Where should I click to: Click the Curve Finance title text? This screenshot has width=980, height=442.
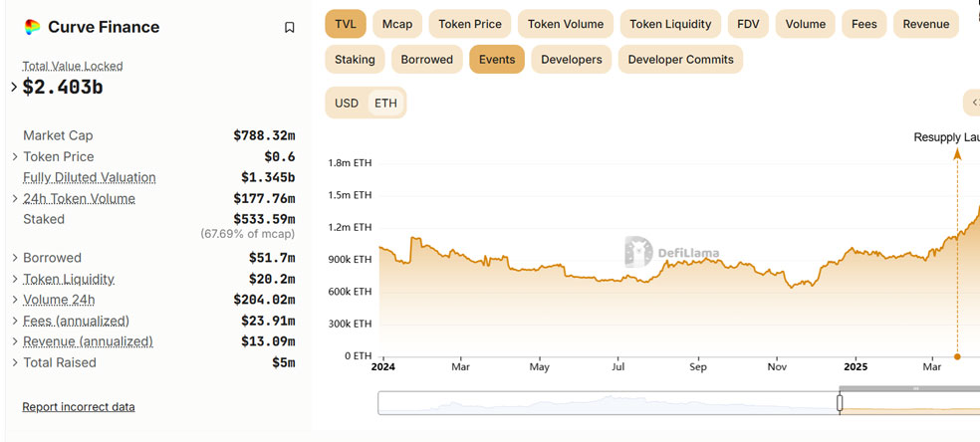point(104,28)
